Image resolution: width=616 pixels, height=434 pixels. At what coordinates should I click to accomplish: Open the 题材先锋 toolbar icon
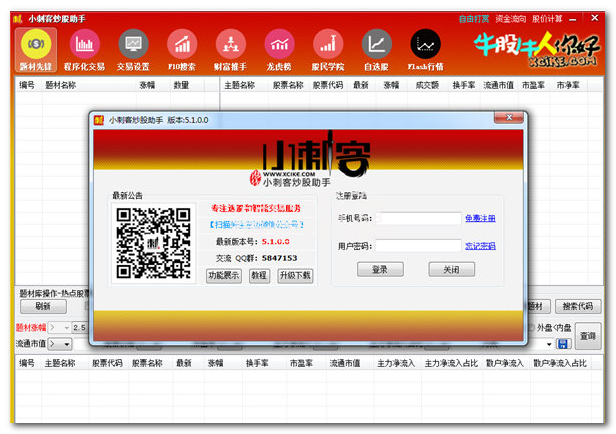pos(36,49)
